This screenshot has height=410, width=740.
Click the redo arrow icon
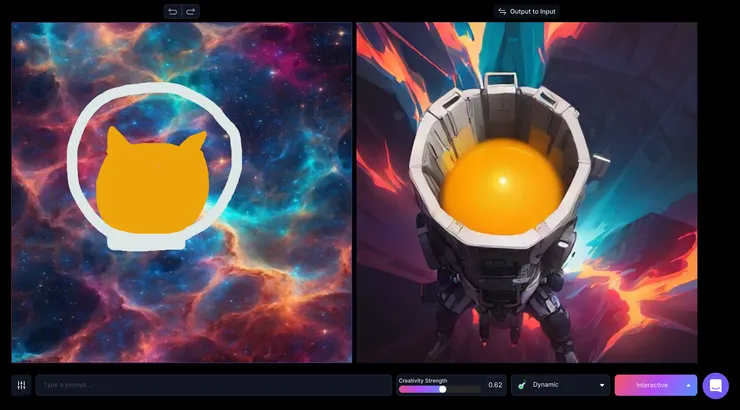(x=191, y=11)
